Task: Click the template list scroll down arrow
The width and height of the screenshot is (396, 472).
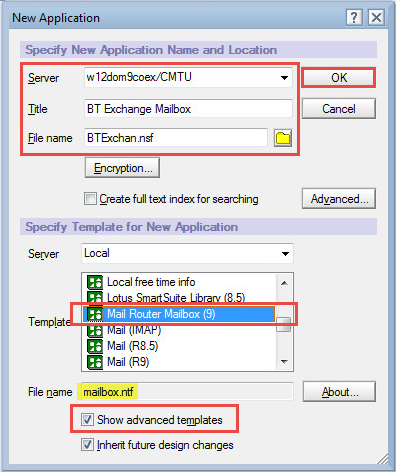Action: coord(284,361)
